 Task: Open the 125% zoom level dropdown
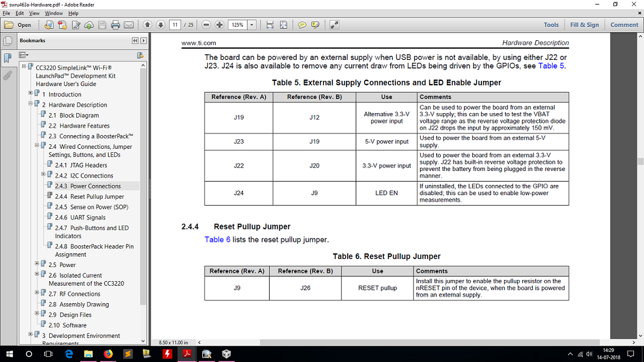click(252, 25)
